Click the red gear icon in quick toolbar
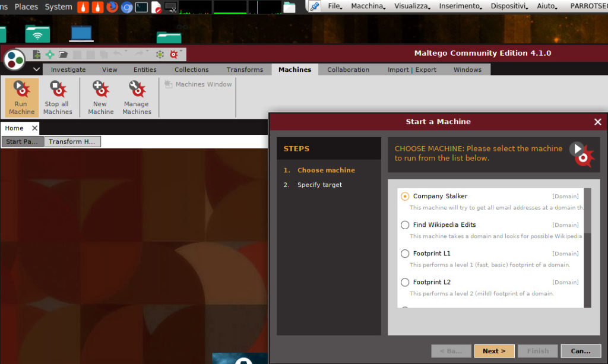 174,54
